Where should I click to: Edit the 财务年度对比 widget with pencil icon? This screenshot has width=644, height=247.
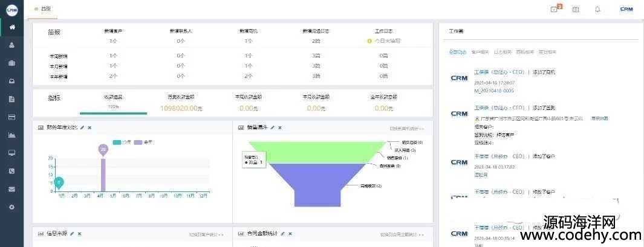tap(82, 127)
